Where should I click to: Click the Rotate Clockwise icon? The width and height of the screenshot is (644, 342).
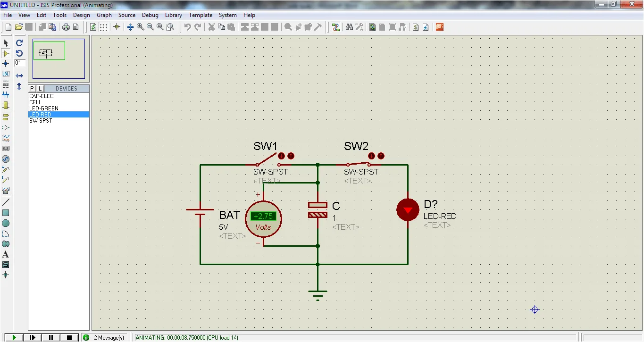click(x=19, y=43)
